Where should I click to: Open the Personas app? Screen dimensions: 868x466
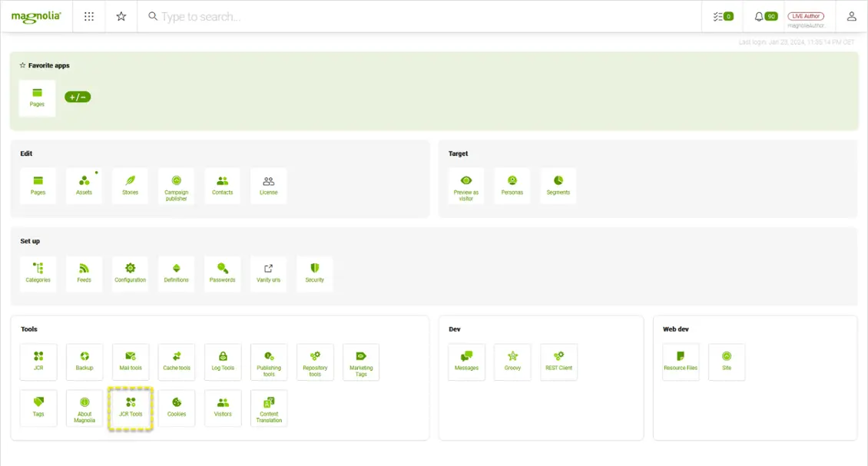pyautogui.click(x=512, y=185)
